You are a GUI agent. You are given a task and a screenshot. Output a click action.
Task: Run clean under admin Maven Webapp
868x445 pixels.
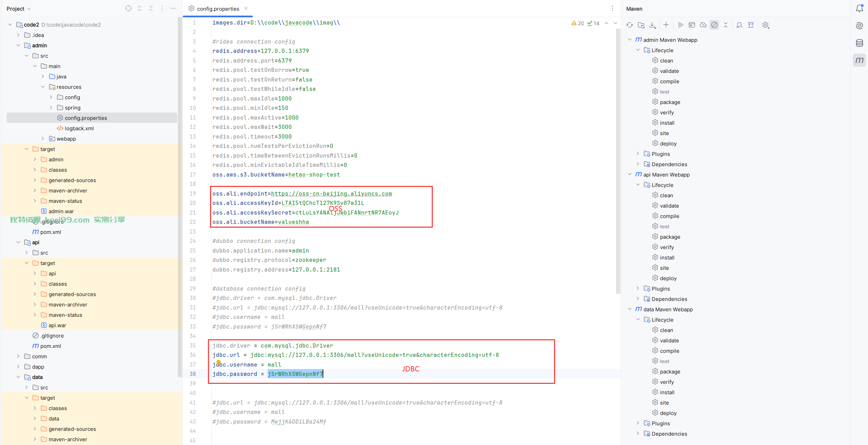(x=666, y=60)
